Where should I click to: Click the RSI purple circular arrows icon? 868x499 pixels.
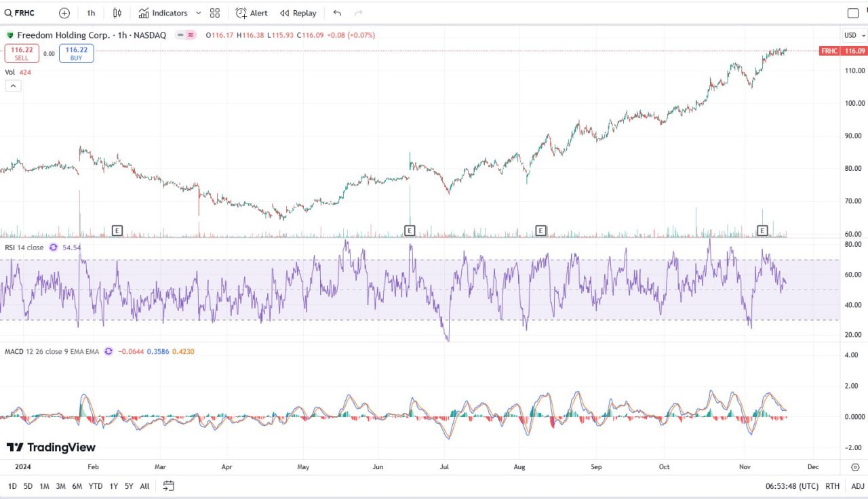[x=53, y=247]
